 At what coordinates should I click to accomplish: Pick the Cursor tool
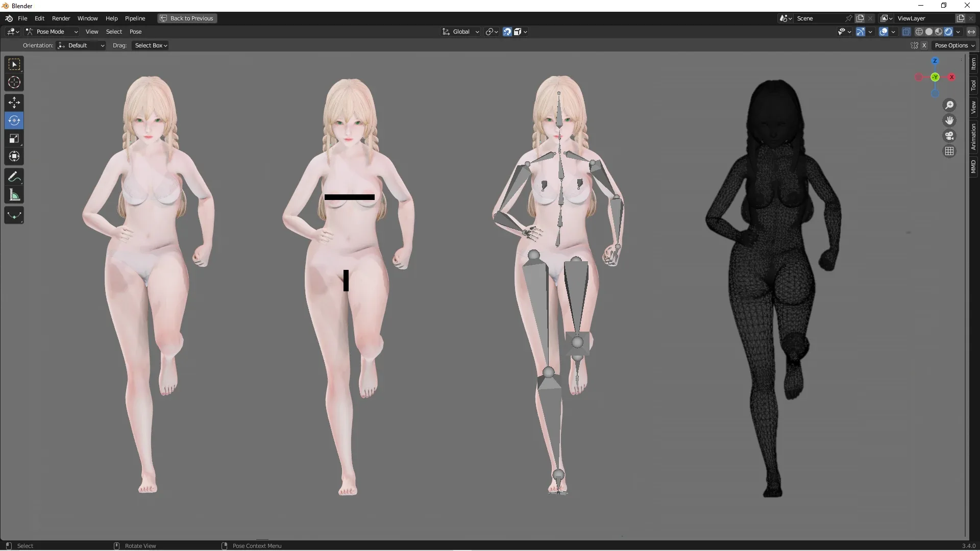point(14,82)
